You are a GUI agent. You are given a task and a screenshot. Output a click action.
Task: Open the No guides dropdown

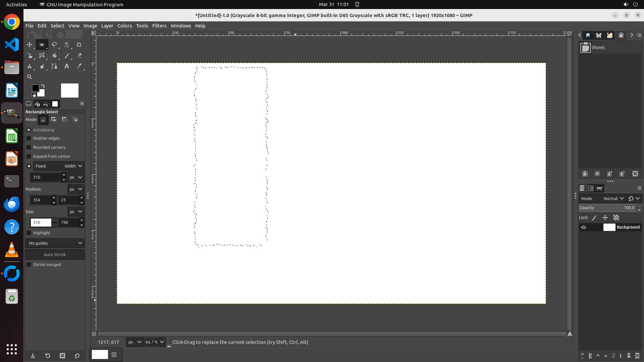tap(55, 243)
